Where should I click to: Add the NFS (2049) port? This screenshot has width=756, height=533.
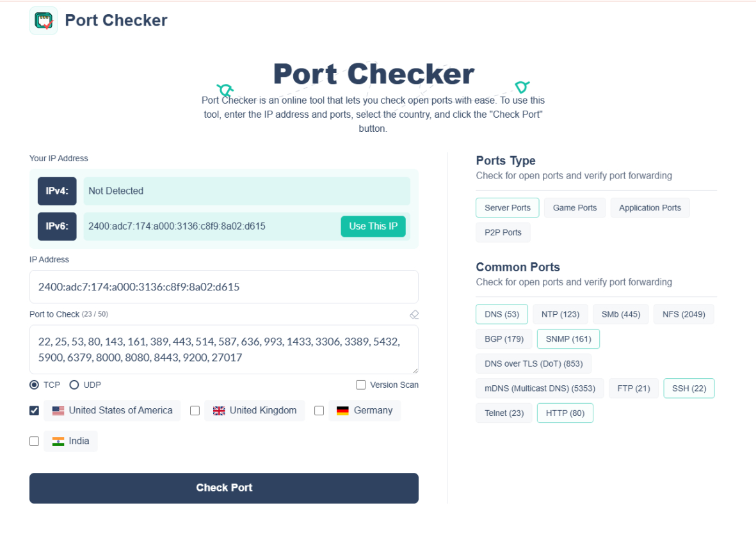(x=684, y=314)
